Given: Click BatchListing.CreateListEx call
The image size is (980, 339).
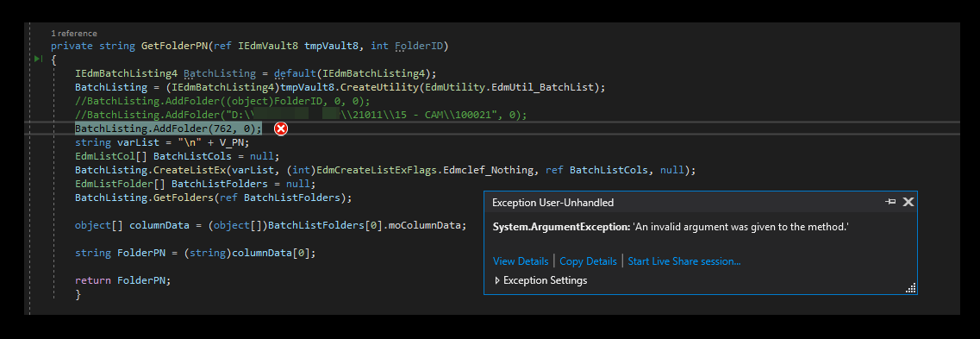Looking at the screenshot, I should (385, 170).
